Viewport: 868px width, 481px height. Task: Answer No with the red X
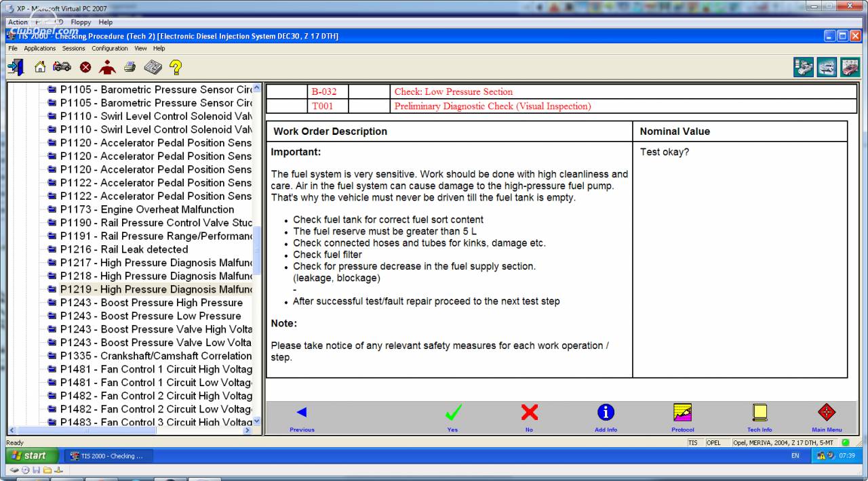(529, 417)
